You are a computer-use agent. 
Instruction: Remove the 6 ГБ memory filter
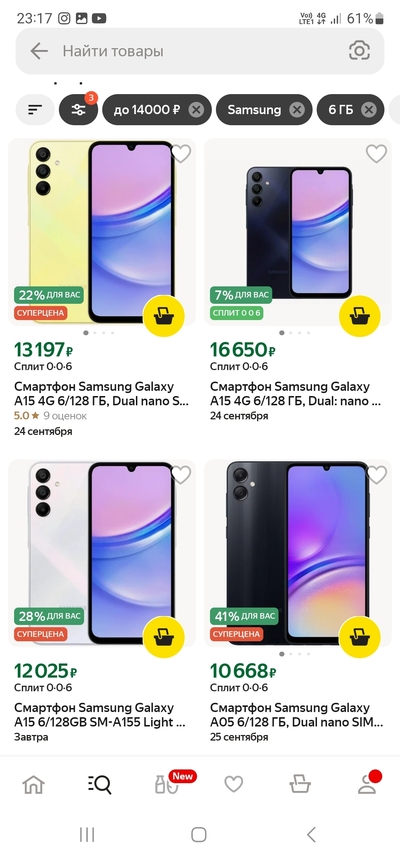(x=369, y=110)
